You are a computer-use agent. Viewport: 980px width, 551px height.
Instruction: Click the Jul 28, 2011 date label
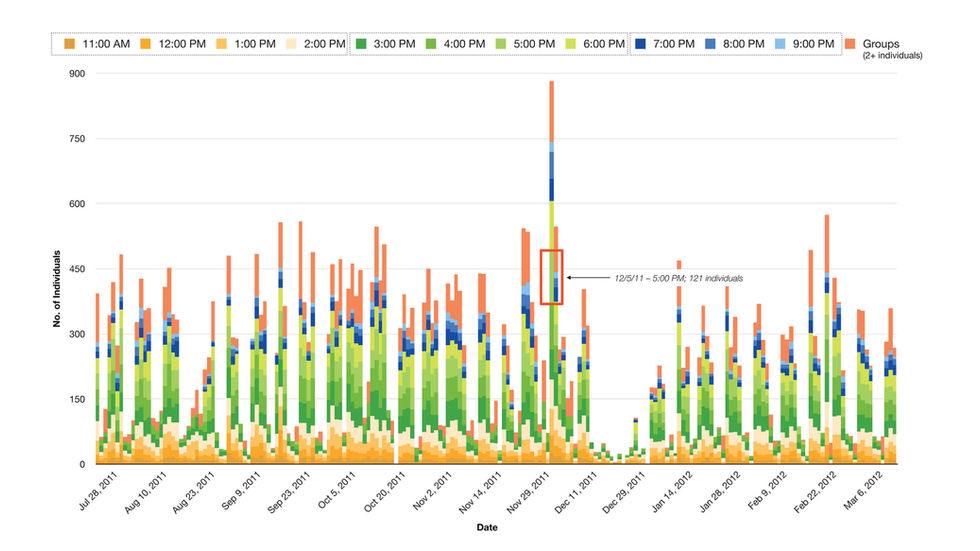[99, 491]
